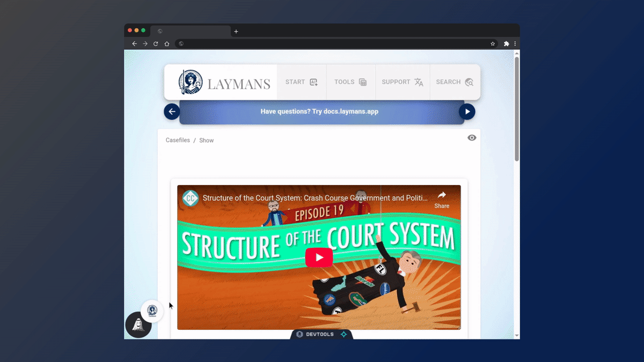Share the YouTube video
644x362 pixels.
[442, 199]
